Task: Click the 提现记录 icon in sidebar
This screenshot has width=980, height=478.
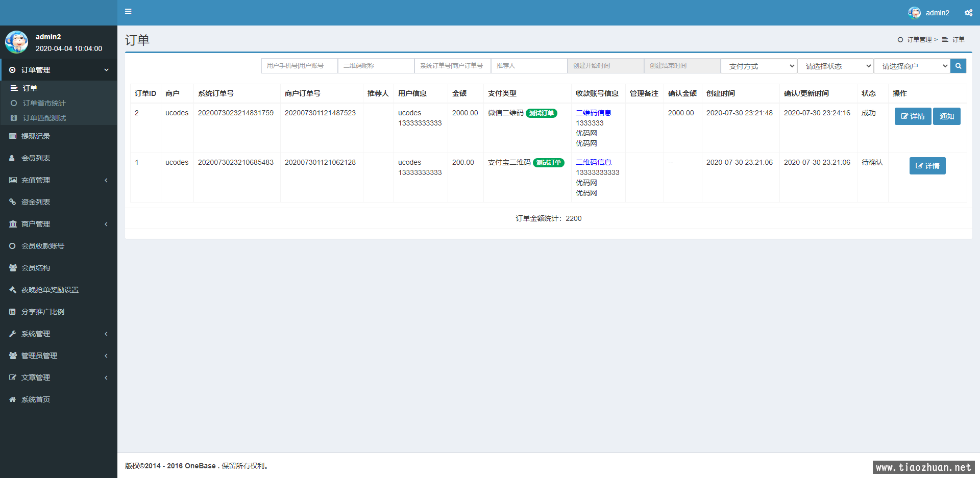Action: tap(13, 136)
